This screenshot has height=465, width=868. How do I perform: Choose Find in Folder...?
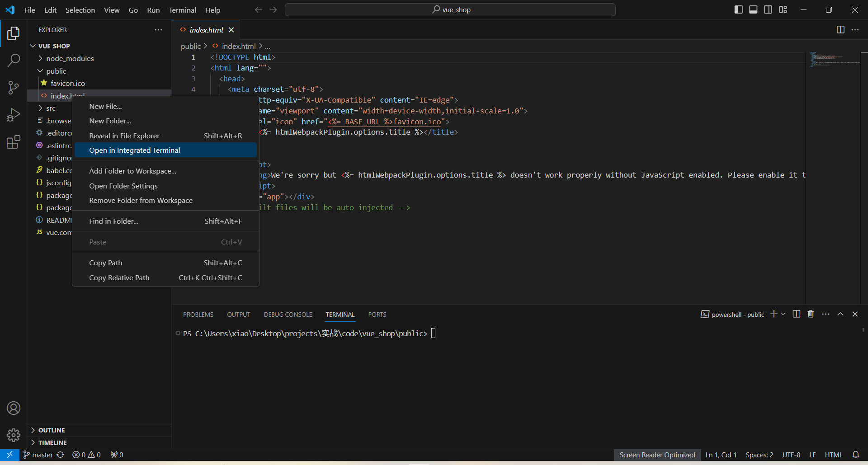pyautogui.click(x=165, y=221)
